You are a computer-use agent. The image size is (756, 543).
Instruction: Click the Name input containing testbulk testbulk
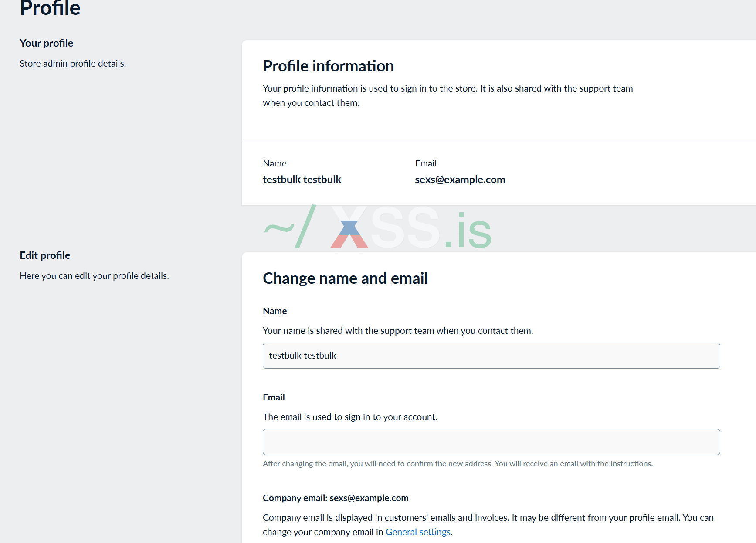[491, 356]
